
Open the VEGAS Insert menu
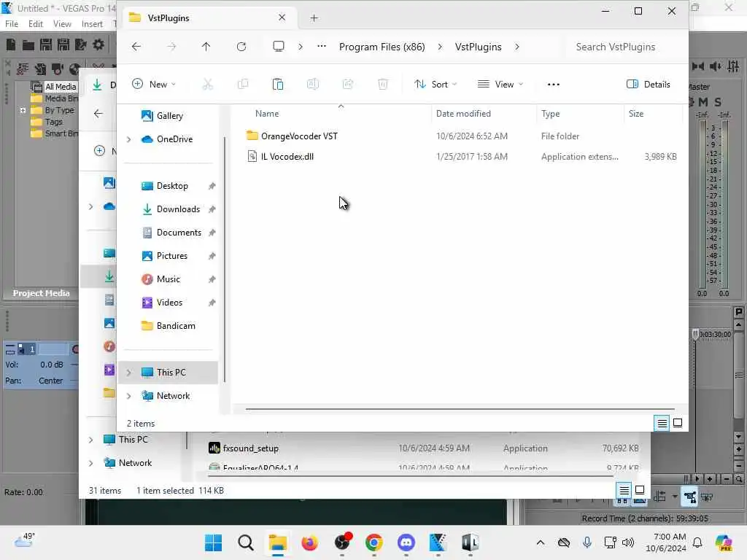[x=92, y=24]
